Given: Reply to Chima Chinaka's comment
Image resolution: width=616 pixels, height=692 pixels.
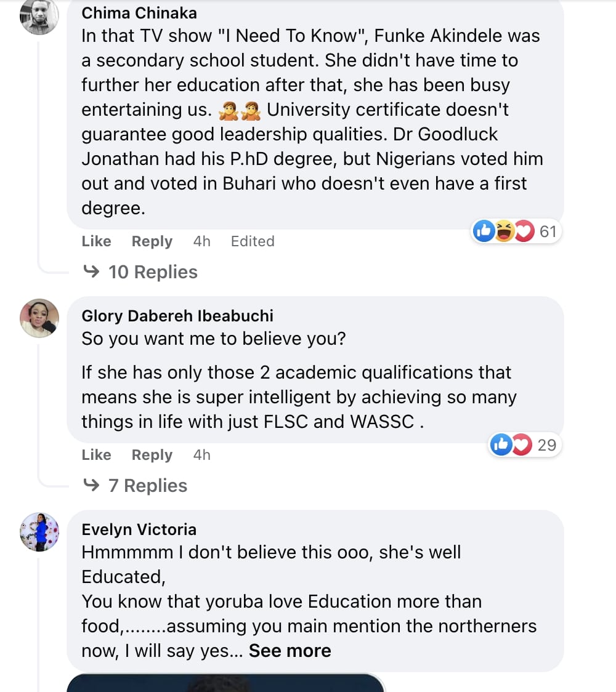Looking at the screenshot, I should click(x=152, y=241).
